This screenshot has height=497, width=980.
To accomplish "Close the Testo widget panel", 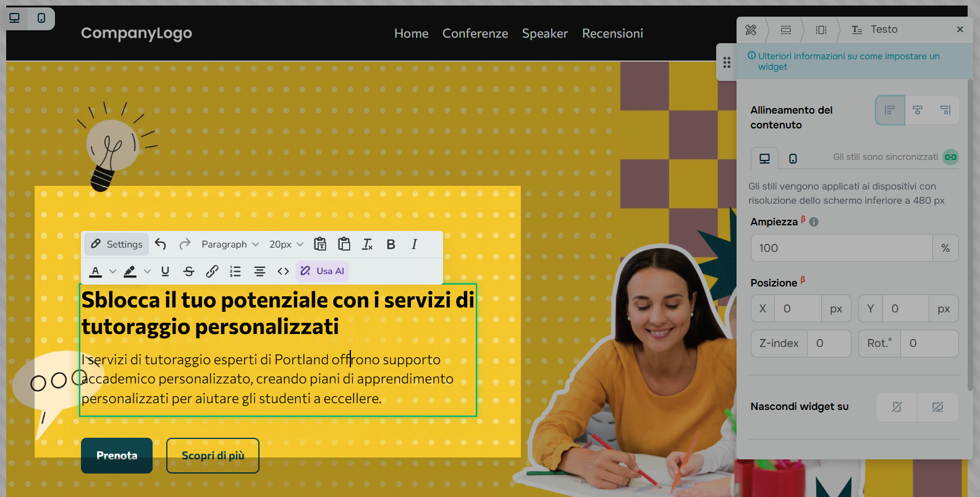I will [x=960, y=30].
